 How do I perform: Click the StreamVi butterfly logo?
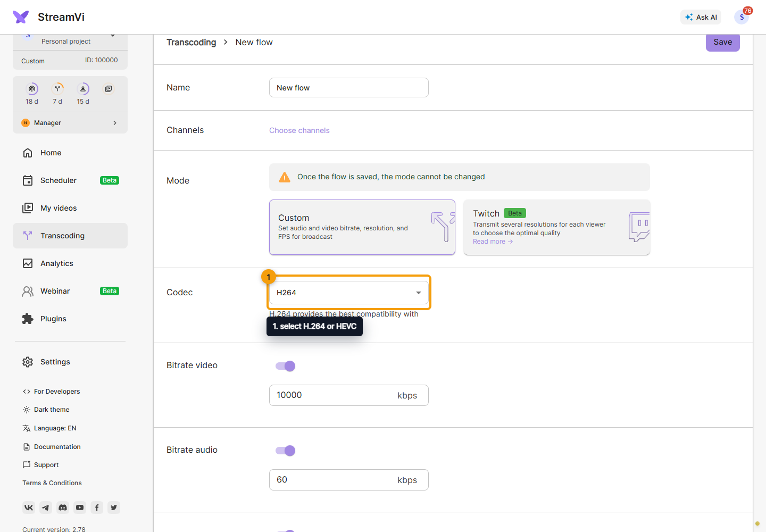click(x=21, y=17)
